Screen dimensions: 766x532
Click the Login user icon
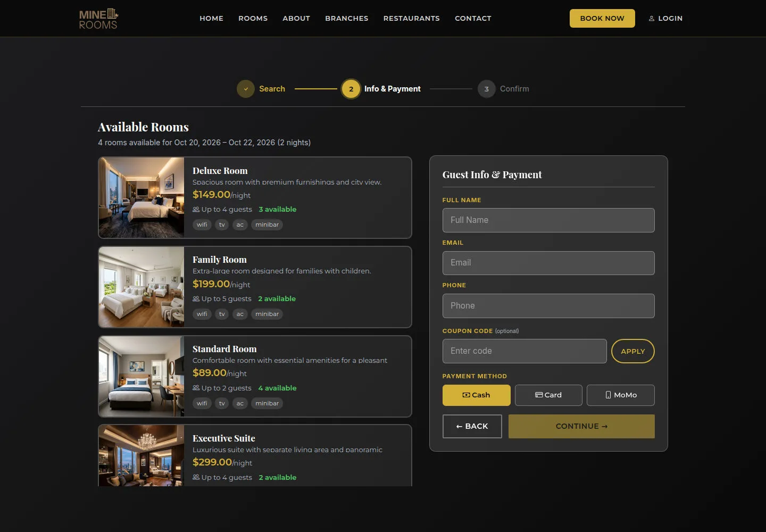tap(651, 18)
